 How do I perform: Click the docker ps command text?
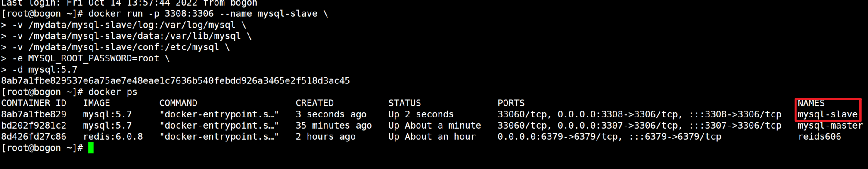click(113, 92)
